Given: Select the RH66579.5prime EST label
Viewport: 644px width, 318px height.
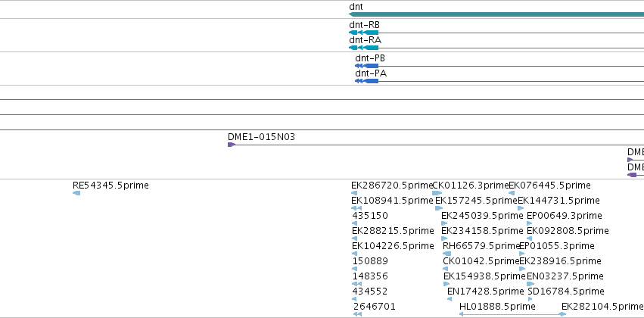Looking at the screenshot, I should [481, 246].
